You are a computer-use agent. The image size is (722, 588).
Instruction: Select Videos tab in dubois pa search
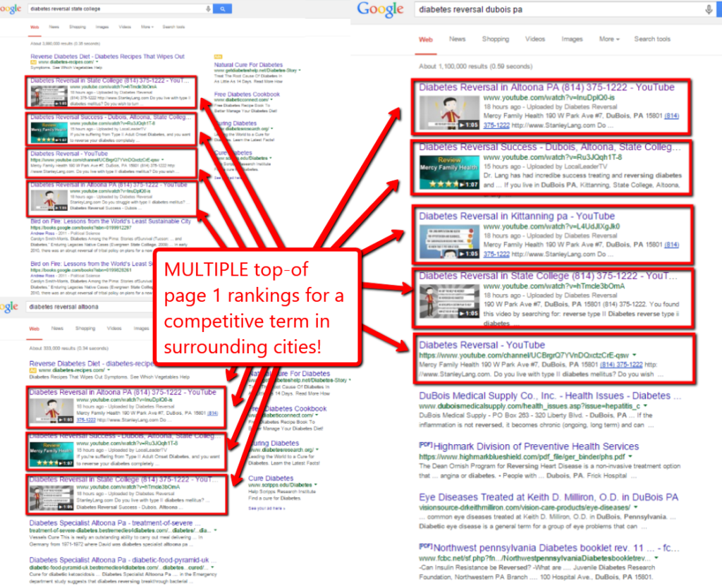click(535, 39)
